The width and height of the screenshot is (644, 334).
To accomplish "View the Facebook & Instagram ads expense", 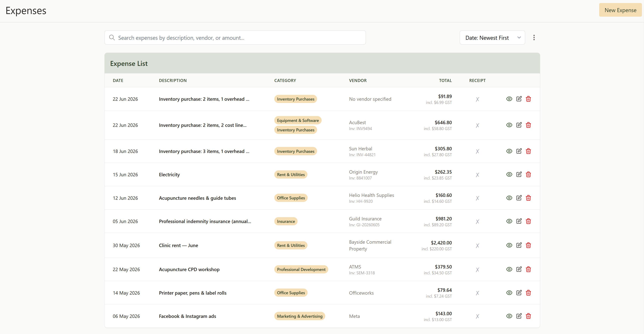I will [x=509, y=316].
